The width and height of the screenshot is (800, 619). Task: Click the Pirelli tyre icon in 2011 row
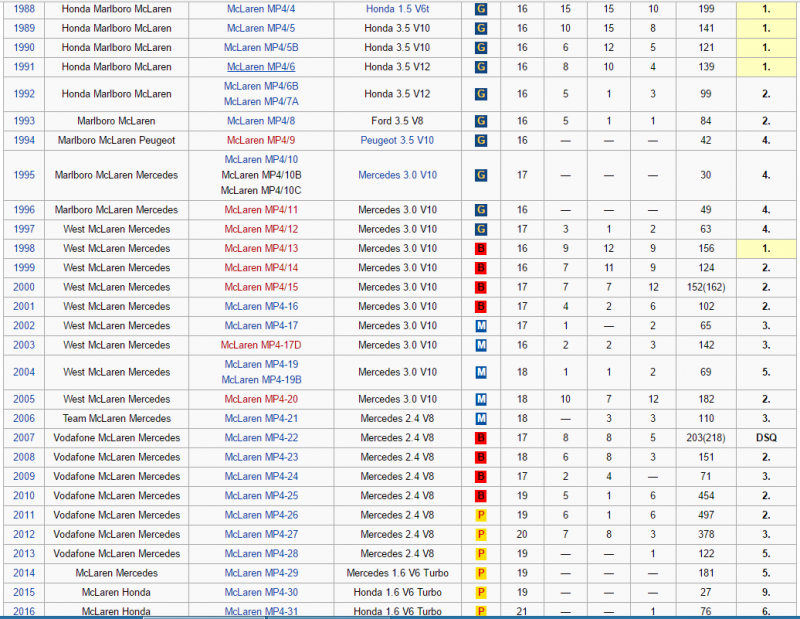481,515
